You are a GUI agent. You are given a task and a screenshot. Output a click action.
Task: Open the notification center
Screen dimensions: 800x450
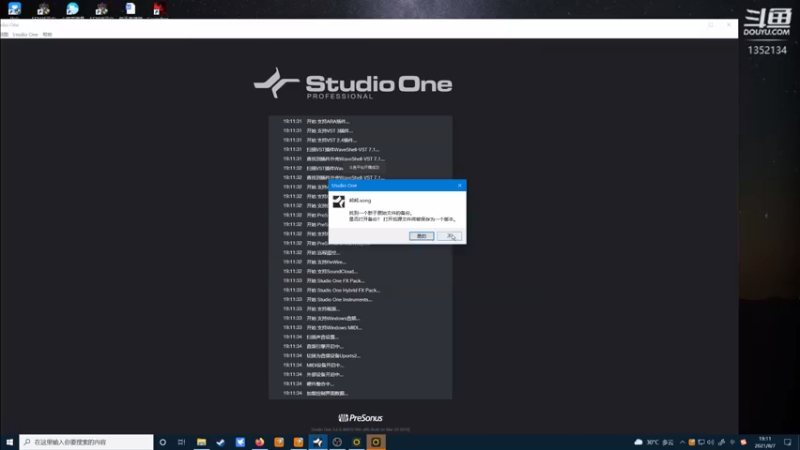pyautogui.click(x=788, y=442)
